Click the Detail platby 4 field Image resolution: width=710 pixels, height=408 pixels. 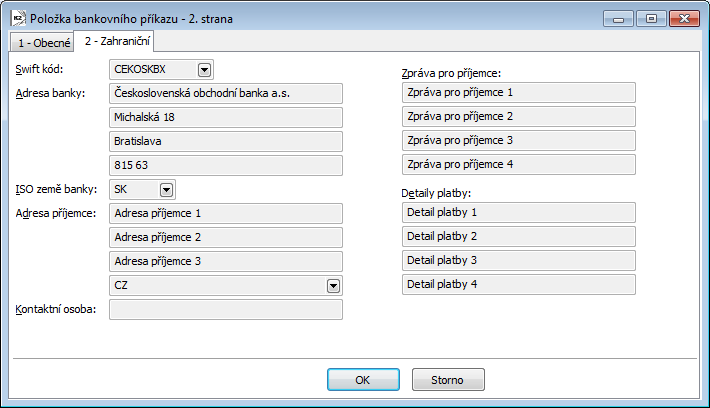point(519,284)
